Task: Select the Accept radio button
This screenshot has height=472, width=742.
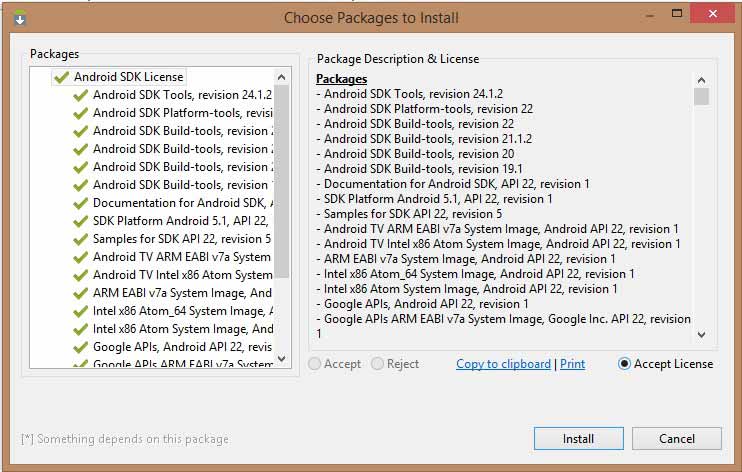Action: pos(315,364)
